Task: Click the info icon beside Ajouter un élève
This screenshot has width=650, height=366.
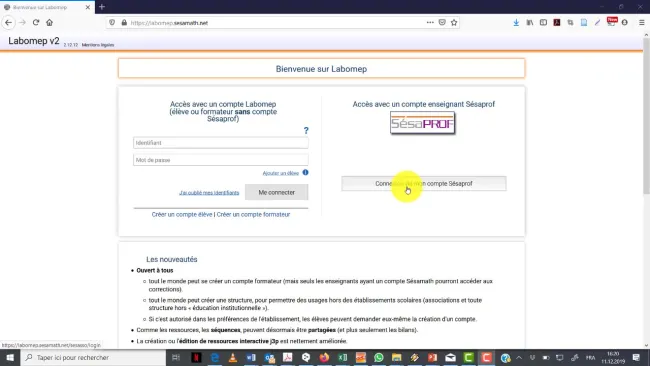Action: coord(306,172)
